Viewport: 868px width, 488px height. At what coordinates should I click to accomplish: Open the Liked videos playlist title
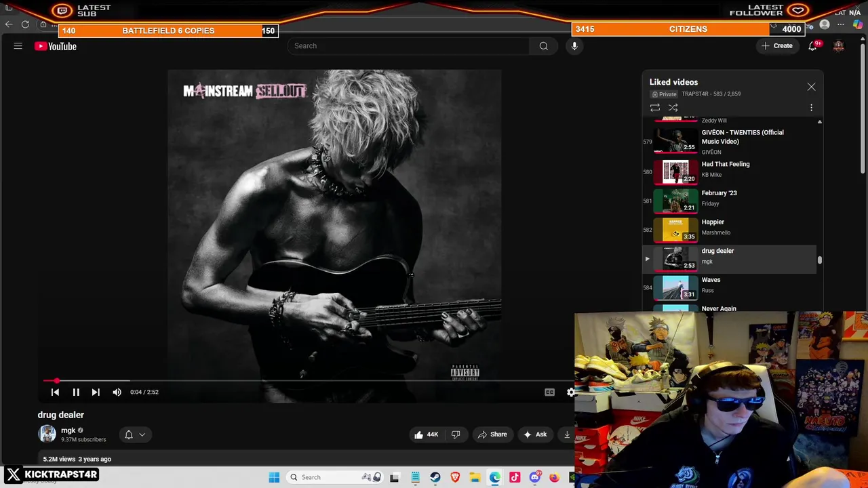click(673, 82)
